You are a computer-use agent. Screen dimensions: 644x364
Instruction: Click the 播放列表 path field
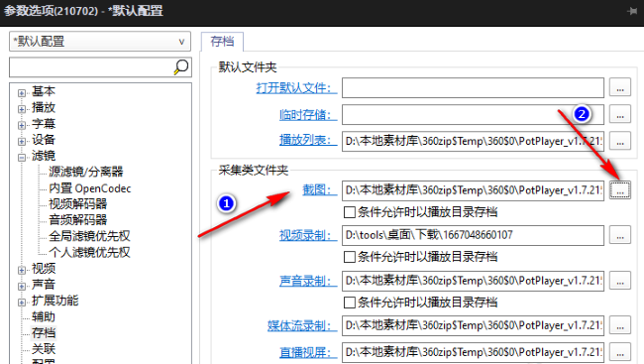(473, 142)
